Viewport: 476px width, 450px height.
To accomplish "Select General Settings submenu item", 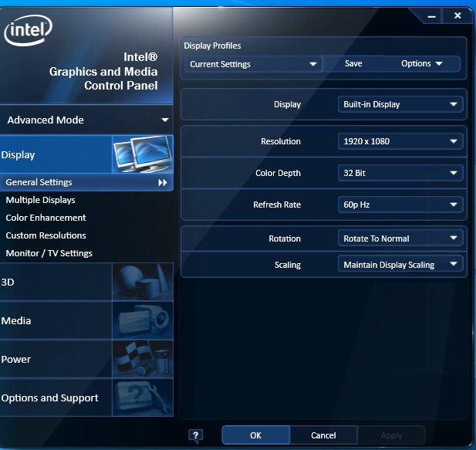I will coord(87,182).
